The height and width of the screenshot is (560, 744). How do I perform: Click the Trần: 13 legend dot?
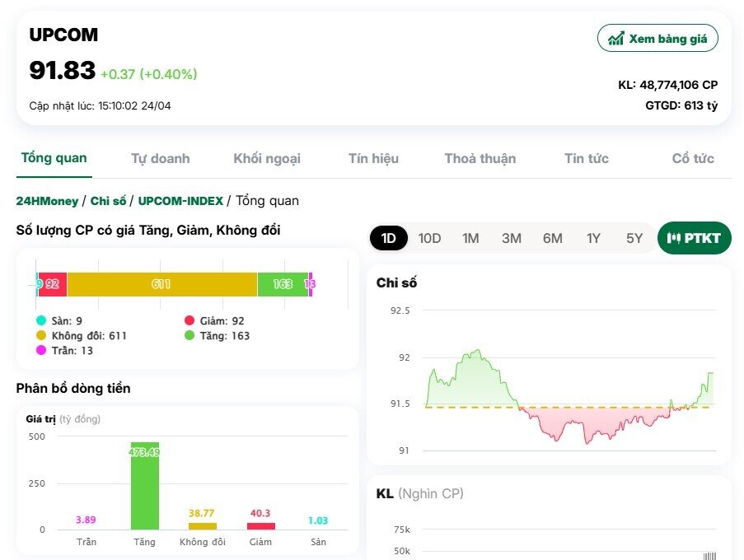coord(41,350)
